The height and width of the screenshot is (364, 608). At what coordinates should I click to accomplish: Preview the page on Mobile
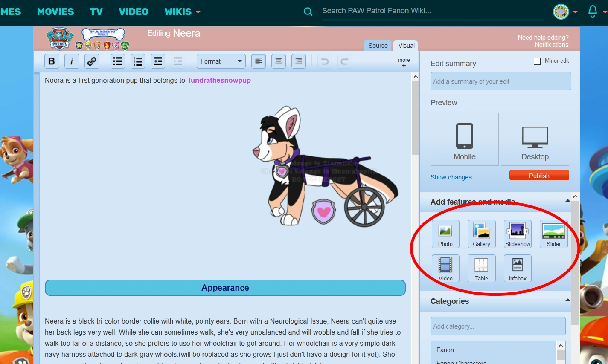tap(465, 139)
